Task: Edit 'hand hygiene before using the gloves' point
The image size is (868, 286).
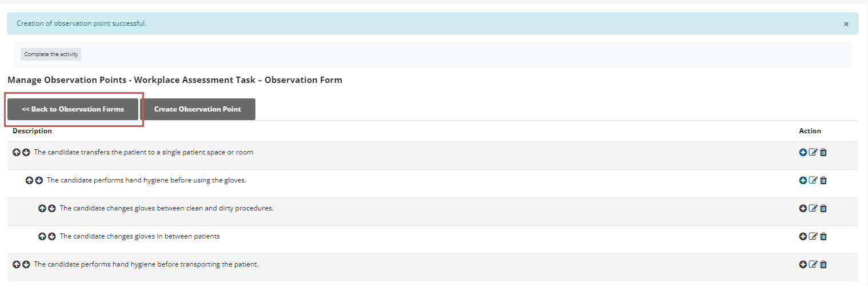Action: click(x=813, y=181)
